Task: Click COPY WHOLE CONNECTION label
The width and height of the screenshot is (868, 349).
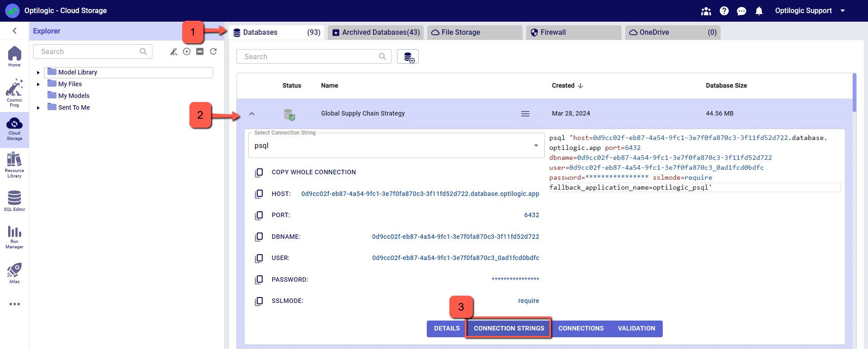Action: [314, 172]
